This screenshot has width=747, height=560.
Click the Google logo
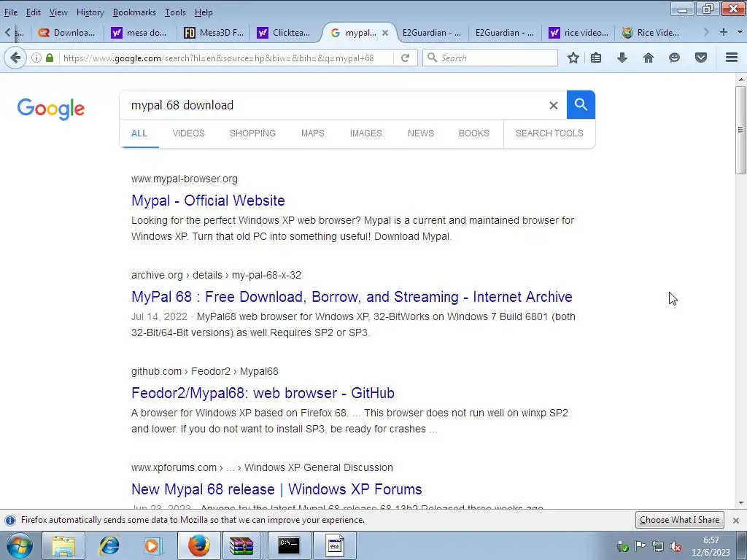(x=51, y=109)
